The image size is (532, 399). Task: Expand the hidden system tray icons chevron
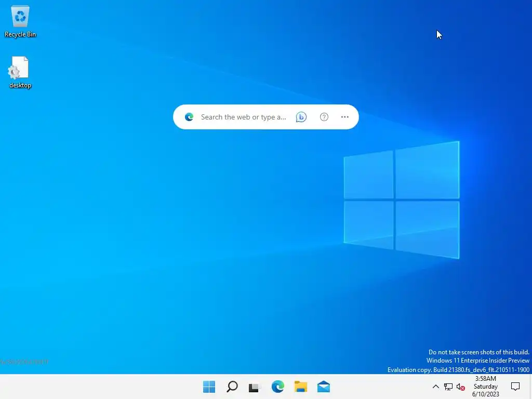pyautogui.click(x=436, y=387)
